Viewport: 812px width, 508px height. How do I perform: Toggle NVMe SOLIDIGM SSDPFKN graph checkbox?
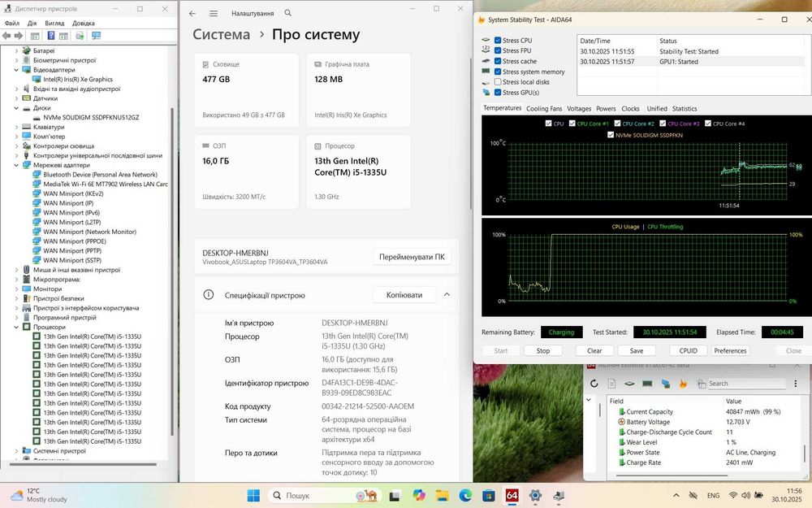[x=611, y=135]
